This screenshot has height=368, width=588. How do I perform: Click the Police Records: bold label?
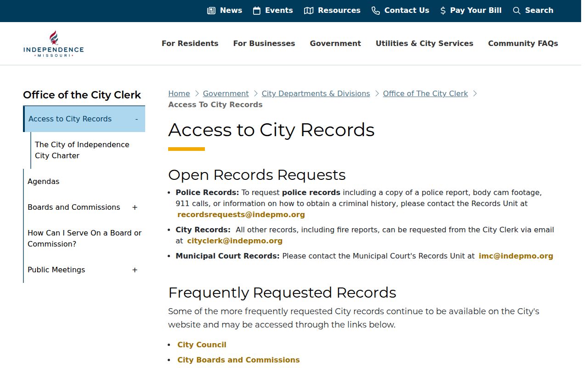208,193
